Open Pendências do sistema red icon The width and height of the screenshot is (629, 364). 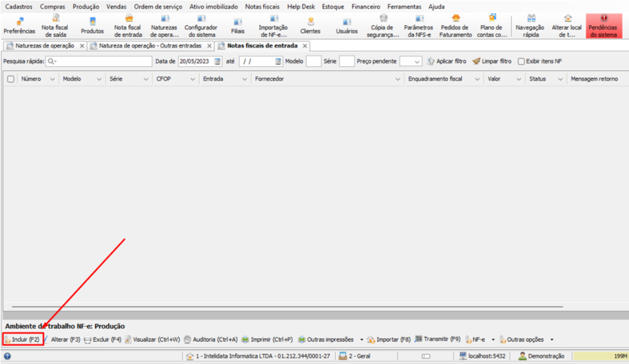[604, 25]
